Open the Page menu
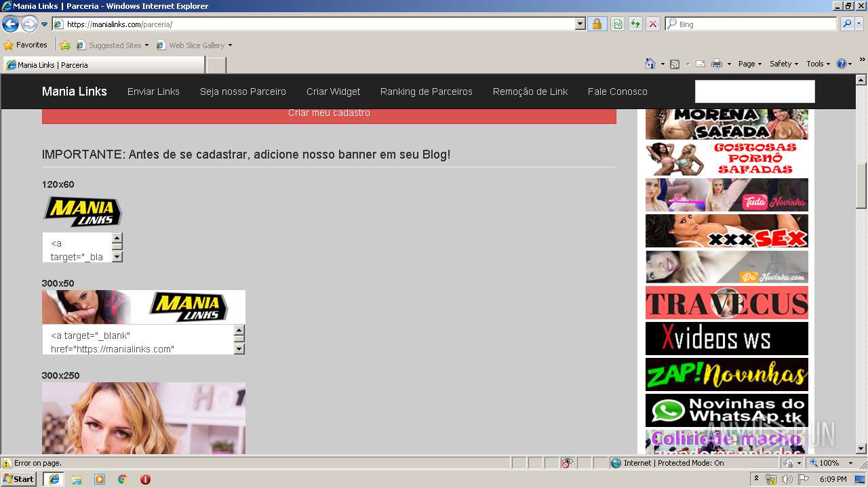 click(750, 64)
